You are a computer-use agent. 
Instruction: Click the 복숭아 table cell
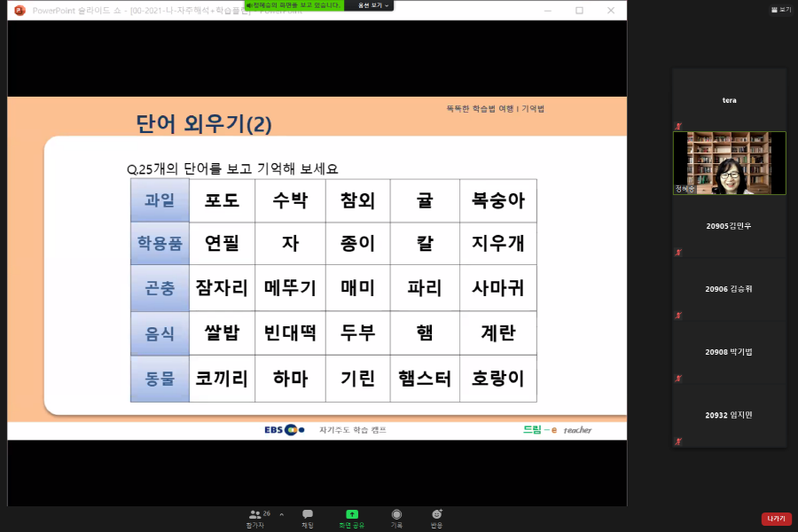(498, 200)
